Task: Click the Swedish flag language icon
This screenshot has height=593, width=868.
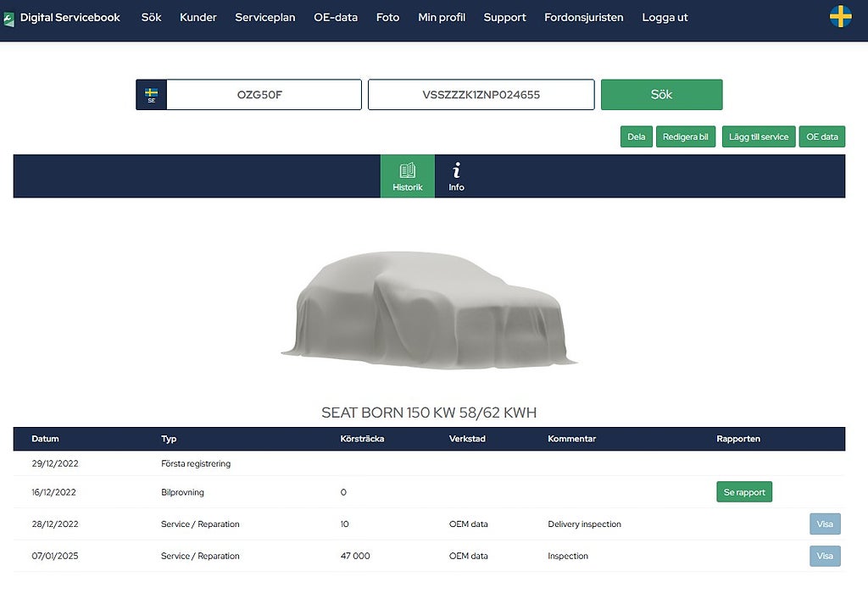Action: (840, 17)
